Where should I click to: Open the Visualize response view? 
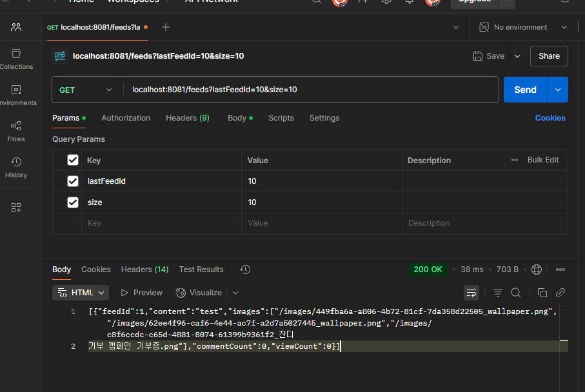tap(199, 293)
